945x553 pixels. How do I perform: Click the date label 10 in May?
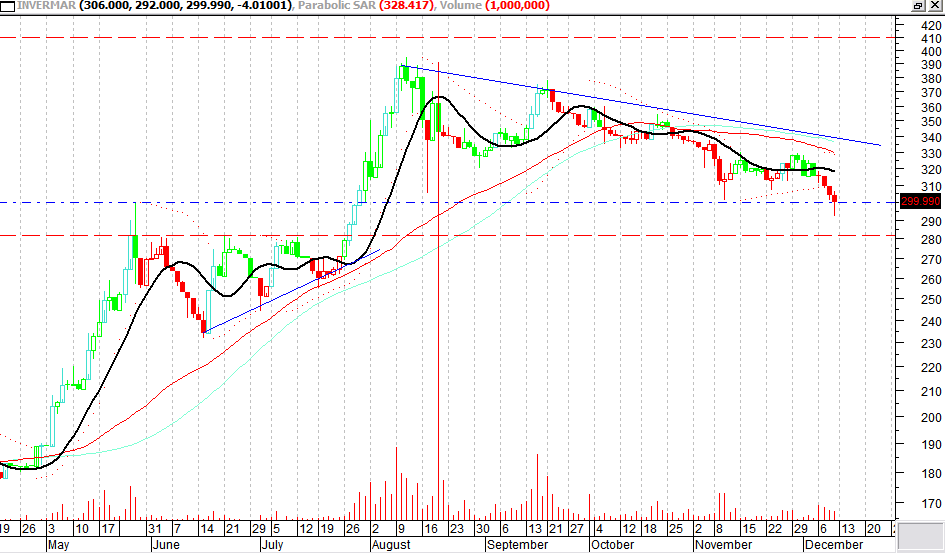(x=82, y=529)
